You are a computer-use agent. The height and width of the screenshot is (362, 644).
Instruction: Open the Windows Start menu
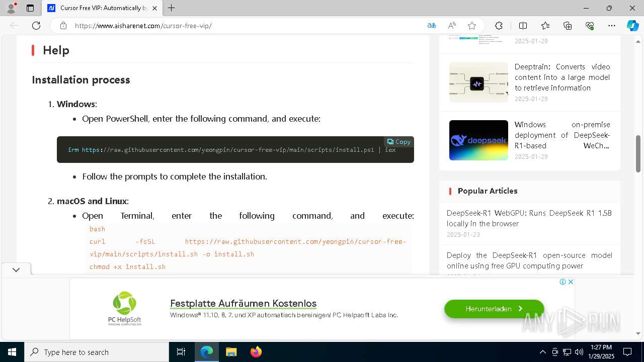(x=12, y=352)
